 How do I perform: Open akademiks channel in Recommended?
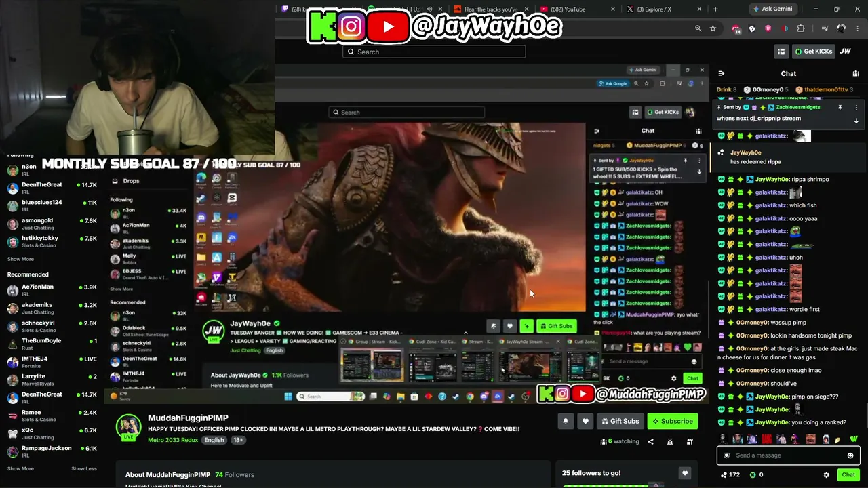(52, 308)
